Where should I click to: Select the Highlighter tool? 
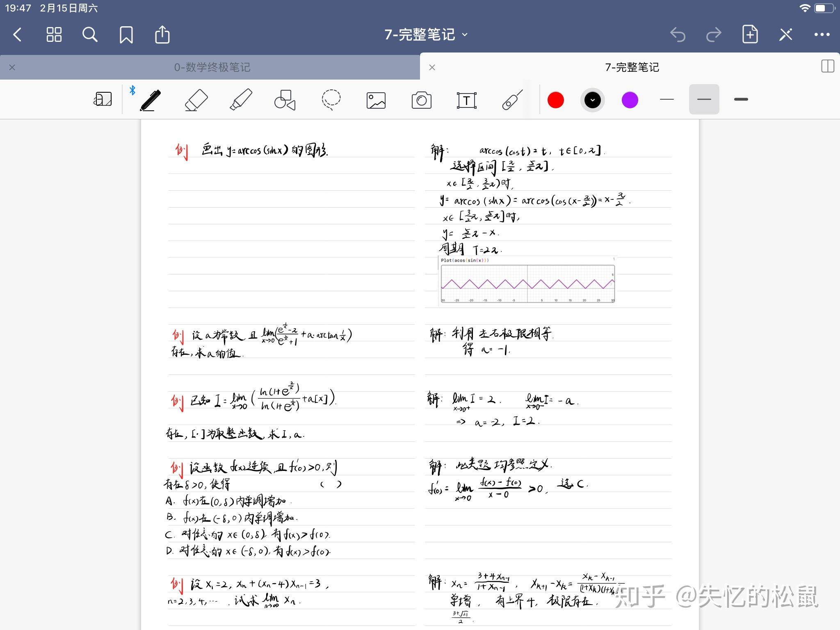241,100
